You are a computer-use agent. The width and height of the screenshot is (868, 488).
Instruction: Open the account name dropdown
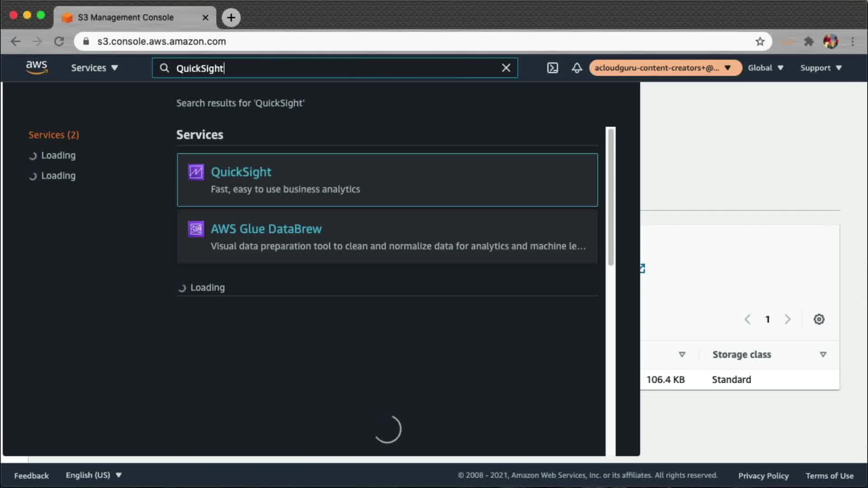click(664, 68)
